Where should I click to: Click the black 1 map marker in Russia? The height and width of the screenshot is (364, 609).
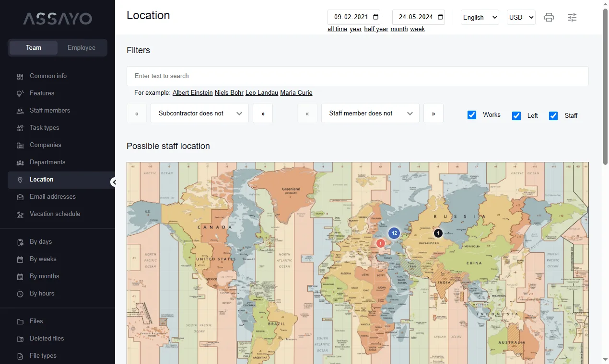438,233
